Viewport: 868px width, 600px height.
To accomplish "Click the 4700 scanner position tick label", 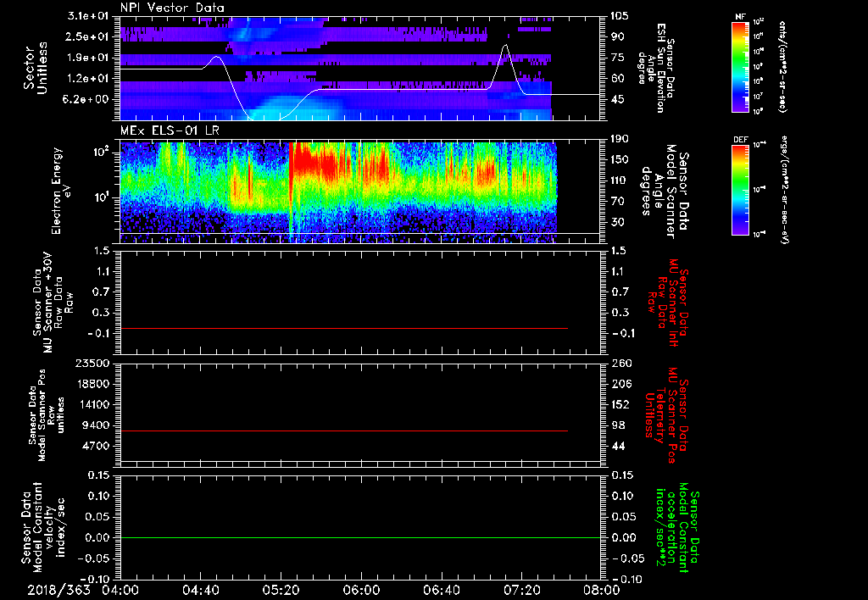I will pos(97,446).
